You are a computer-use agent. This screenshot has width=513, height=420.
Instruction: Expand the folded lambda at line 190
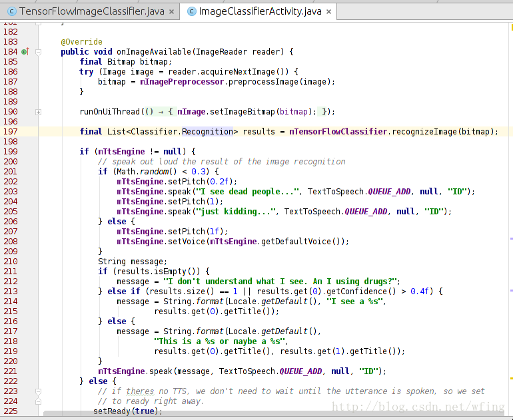[38, 112]
